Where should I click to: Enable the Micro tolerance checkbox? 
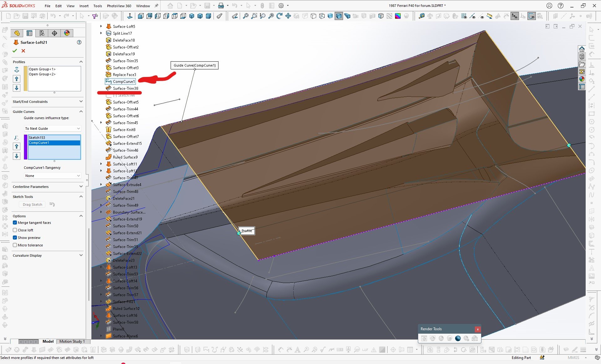[15, 245]
